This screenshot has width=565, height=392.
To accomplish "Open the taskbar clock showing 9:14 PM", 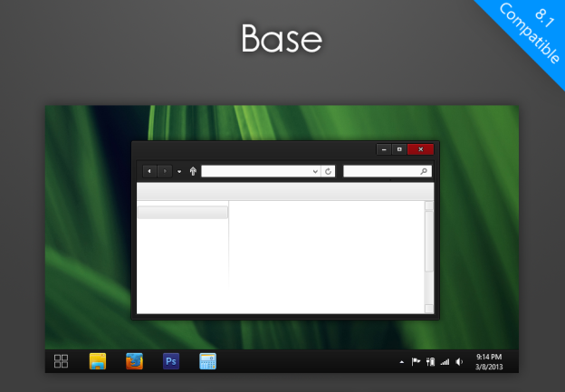I will tap(489, 361).
